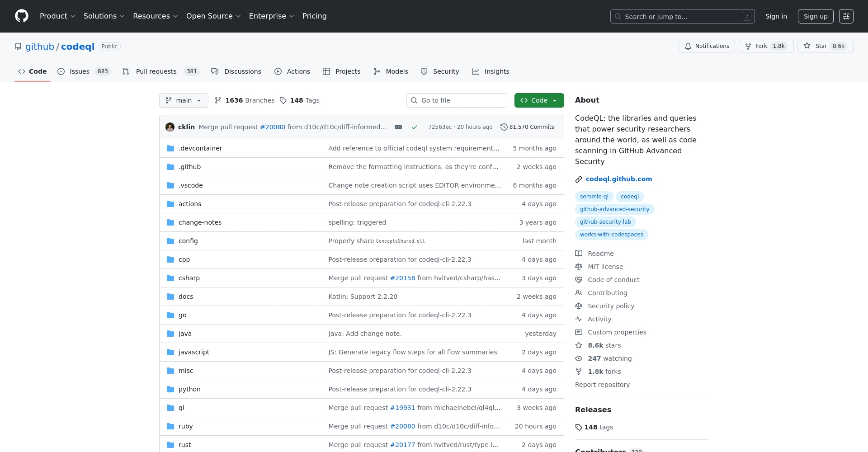Screen dimensions: 868x452
Task: Open pull request #20158 link
Action: pyautogui.click(x=402, y=278)
